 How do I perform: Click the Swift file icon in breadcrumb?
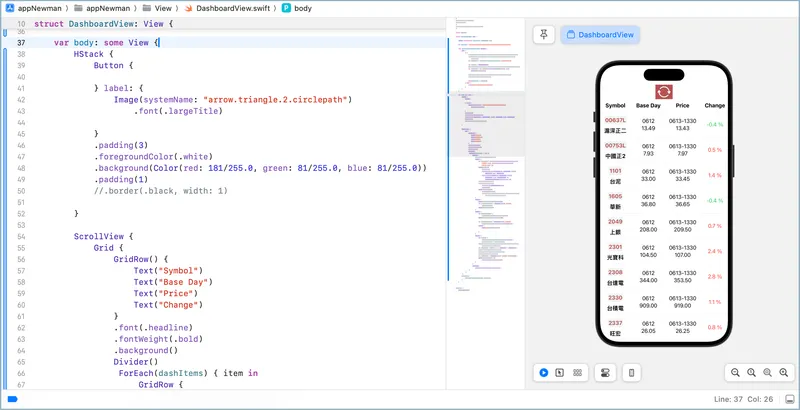[x=189, y=8]
